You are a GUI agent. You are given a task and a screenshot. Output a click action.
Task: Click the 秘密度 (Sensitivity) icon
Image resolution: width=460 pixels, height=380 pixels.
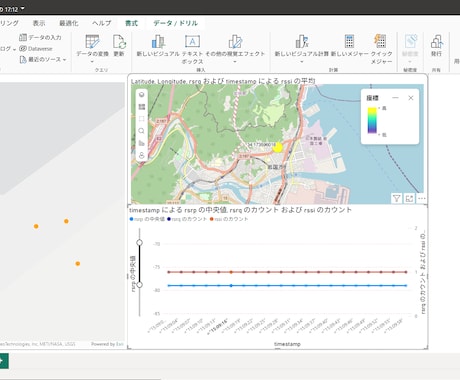coord(410,42)
